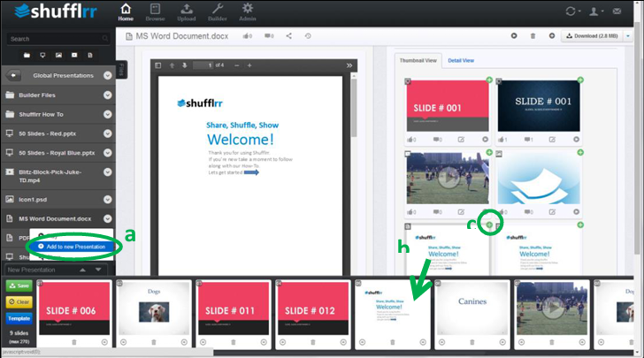
Task: Play the soccer video thumbnail
Action: point(448,179)
